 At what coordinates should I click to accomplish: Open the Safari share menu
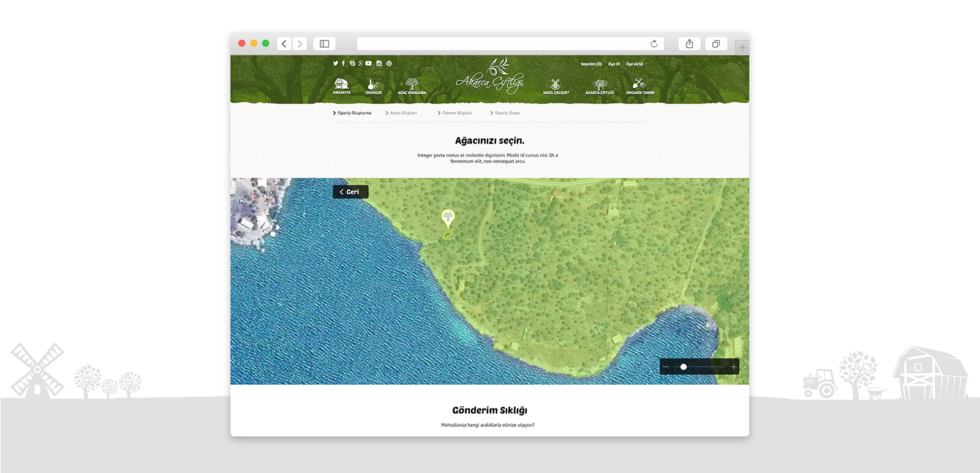[x=690, y=44]
